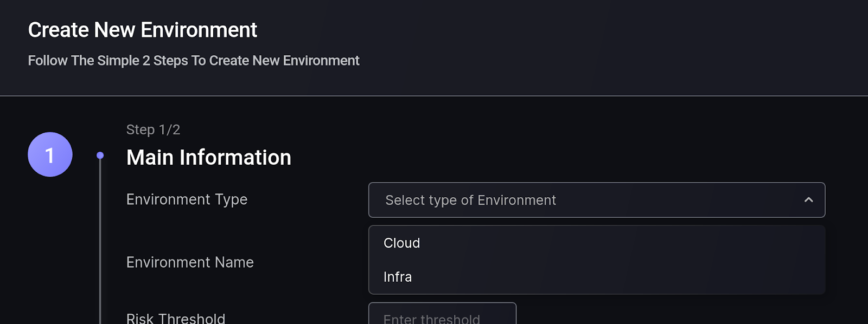Click the Risk Threshold label
This screenshot has height=324, width=868.
click(x=175, y=318)
